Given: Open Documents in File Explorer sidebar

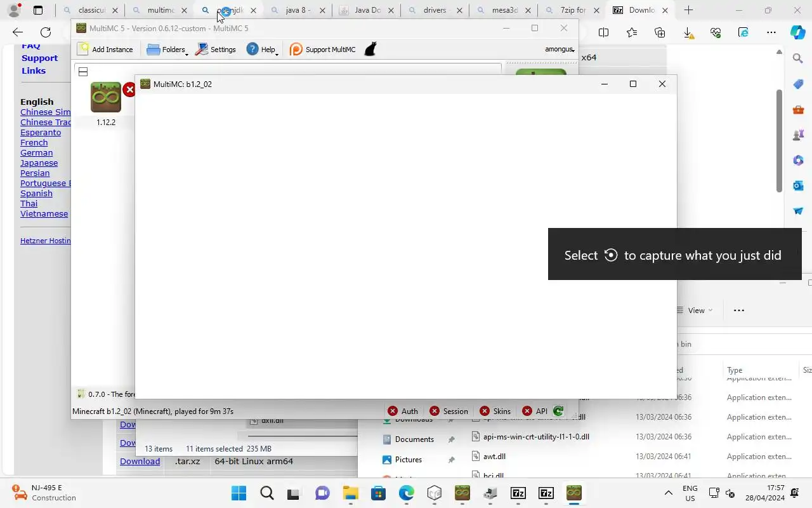Looking at the screenshot, I should coord(414,439).
